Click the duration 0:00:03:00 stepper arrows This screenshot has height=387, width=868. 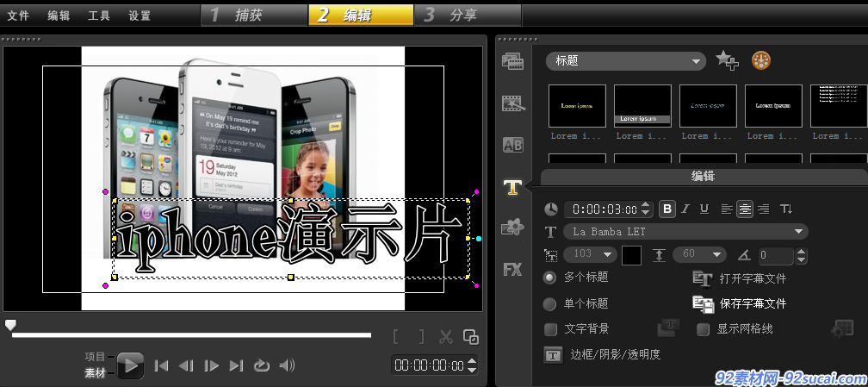pos(646,209)
